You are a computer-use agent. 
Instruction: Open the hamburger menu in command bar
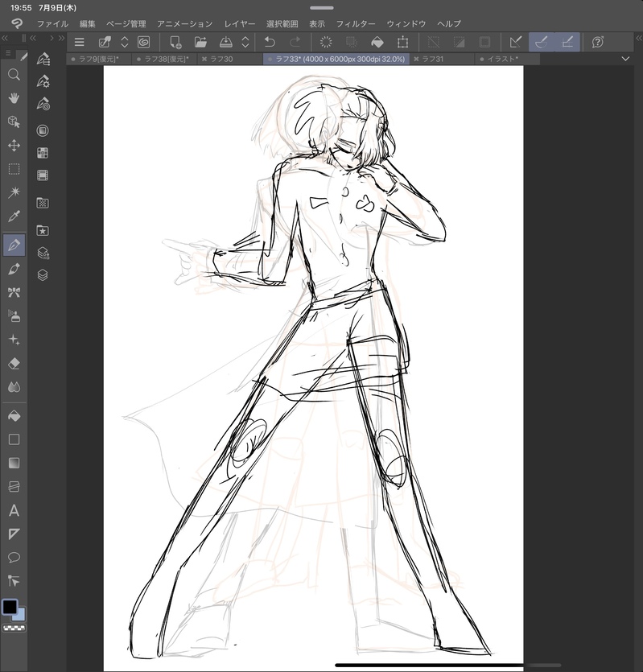click(79, 42)
